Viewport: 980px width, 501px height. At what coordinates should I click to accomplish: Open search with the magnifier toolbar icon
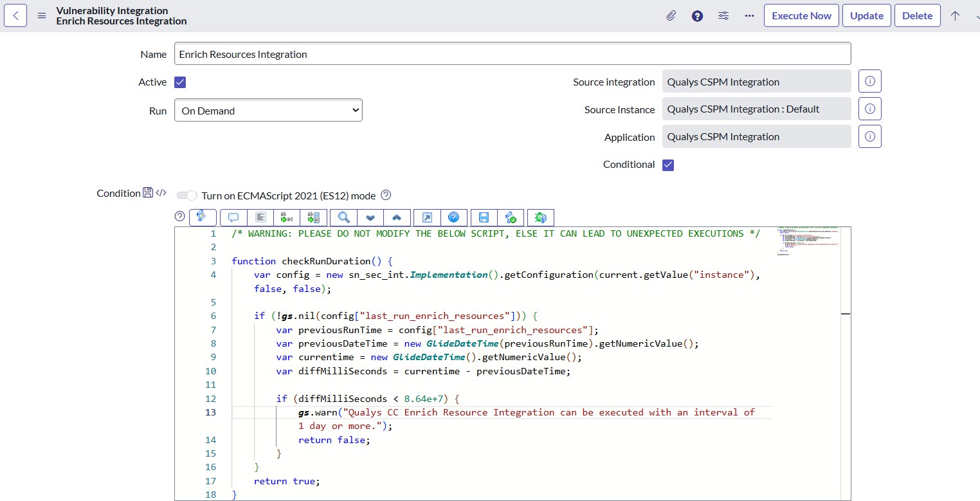click(344, 217)
